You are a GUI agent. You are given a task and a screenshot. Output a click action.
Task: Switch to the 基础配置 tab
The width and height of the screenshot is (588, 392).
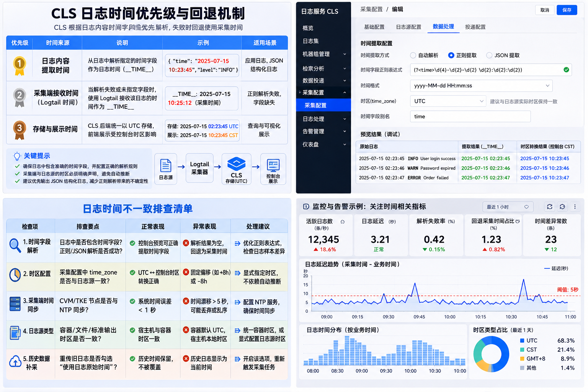[x=374, y=27]
